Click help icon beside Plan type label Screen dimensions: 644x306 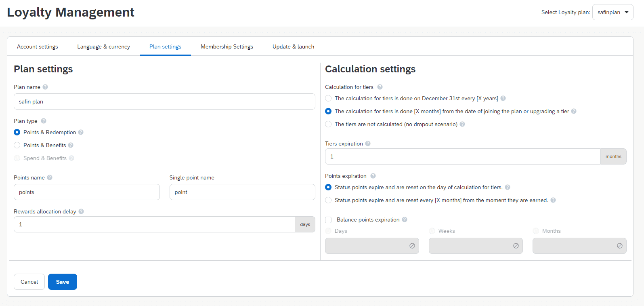44,121
